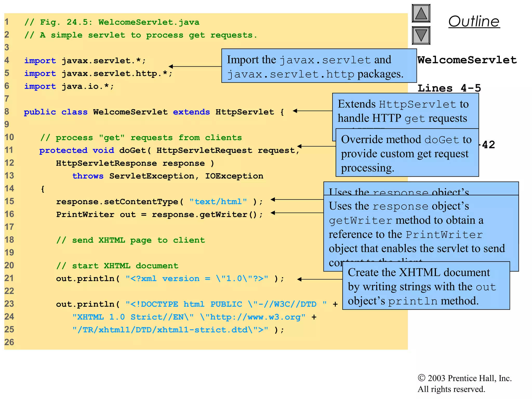This screenshot has width=532, height=399.
Task: Click the out.println DOCTYPE line
Action: (x=197, y=304)
